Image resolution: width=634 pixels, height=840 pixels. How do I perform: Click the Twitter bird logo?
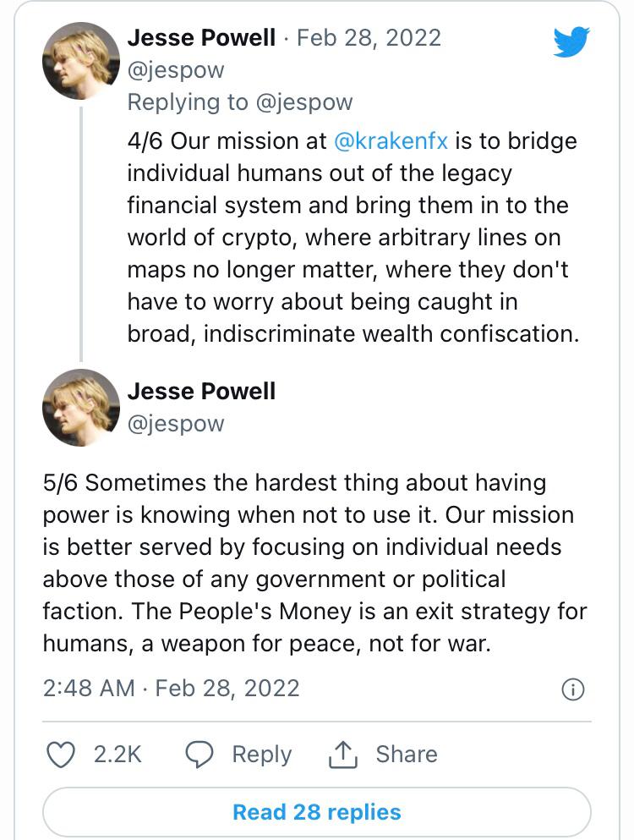click(571, 41)
